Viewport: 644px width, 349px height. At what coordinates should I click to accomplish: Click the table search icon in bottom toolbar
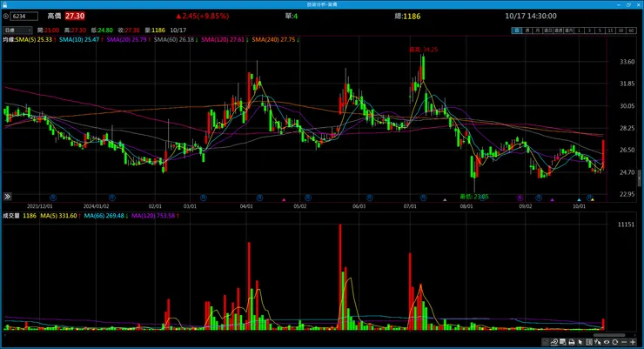[x=563, y=342]
